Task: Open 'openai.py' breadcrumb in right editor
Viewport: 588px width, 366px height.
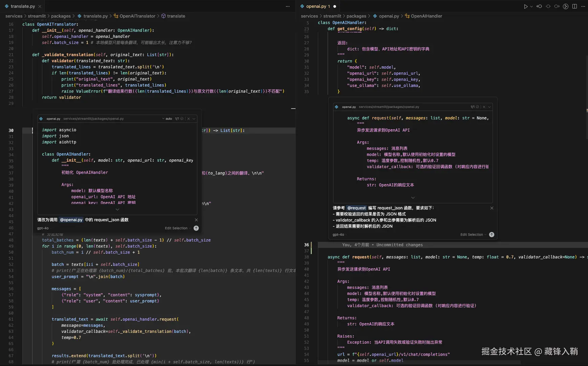Action: tap(386, 16)
